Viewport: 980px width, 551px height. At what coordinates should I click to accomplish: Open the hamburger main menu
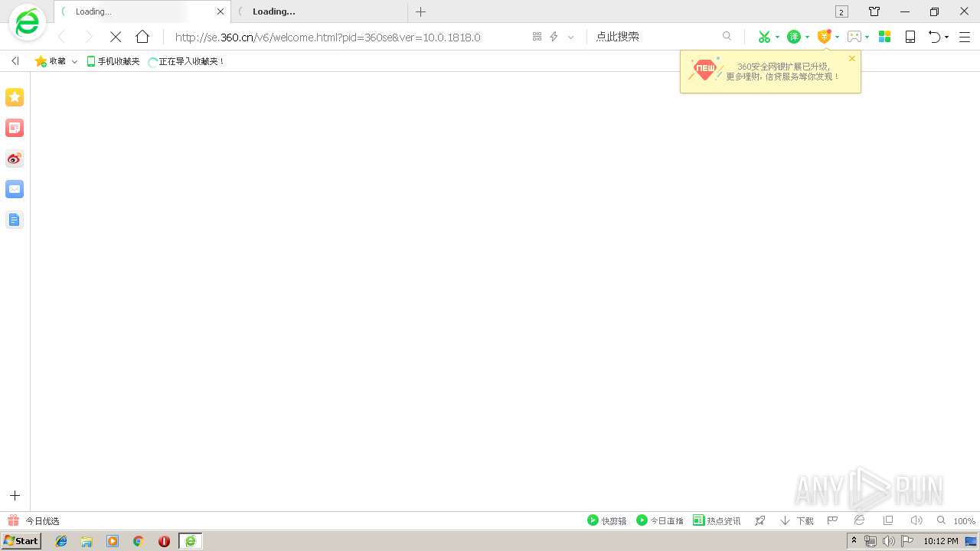[965, 37]
